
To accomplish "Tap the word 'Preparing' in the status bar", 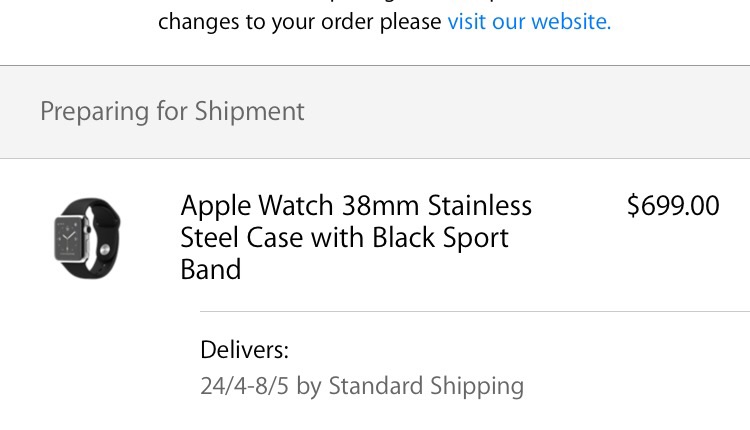I will click(95, 112).
